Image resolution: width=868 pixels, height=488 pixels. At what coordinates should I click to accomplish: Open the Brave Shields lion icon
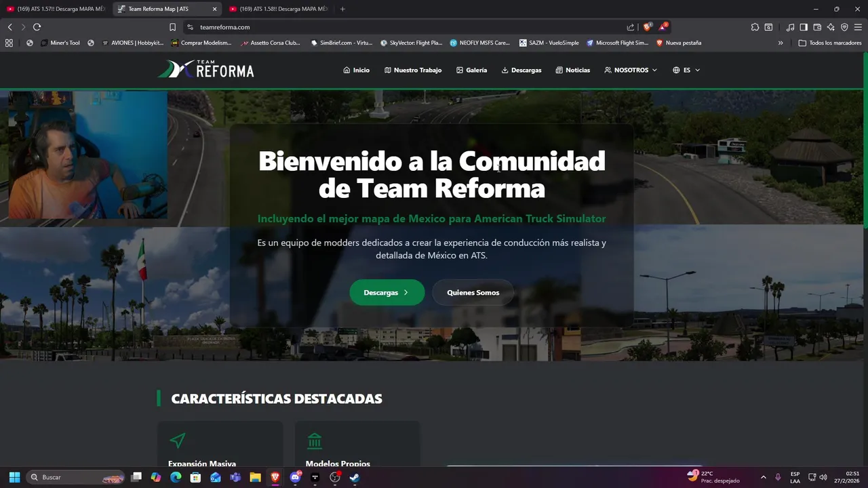click(x=647, y=27)
